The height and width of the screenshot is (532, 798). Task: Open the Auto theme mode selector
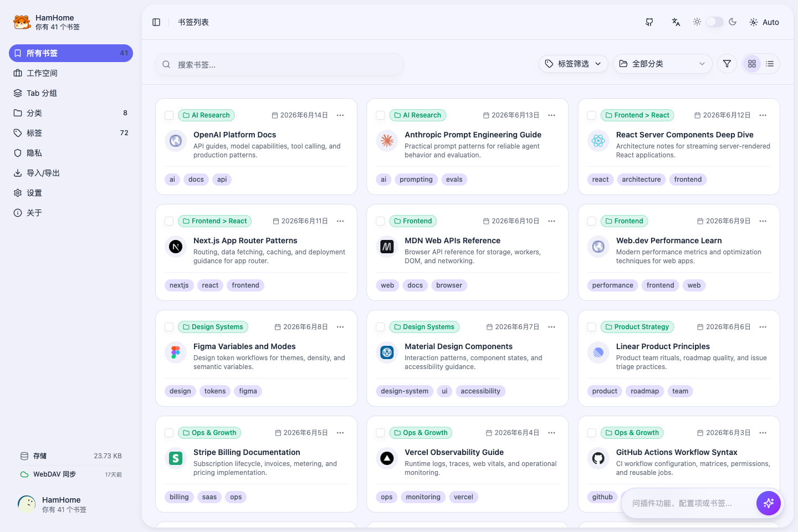click(764, 22)
